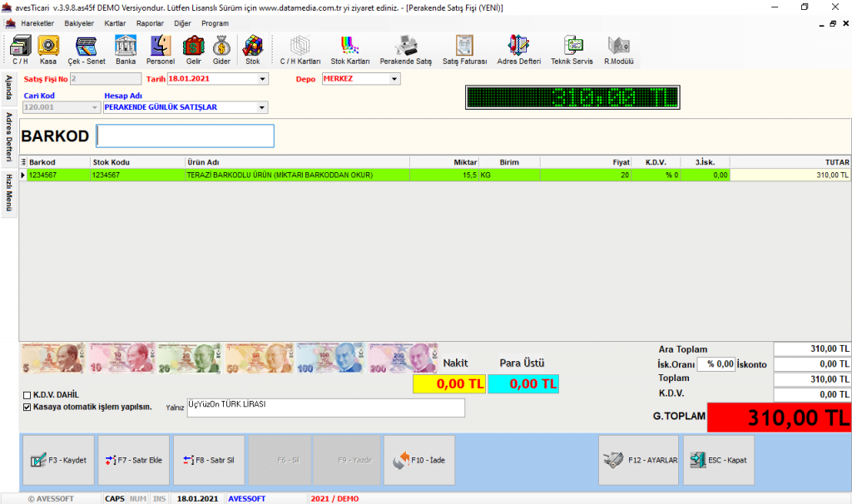Open the Adres Defteri toolbar icon
Image resolution: width=852 pixels, height=504 pixels.
point(518,49)
